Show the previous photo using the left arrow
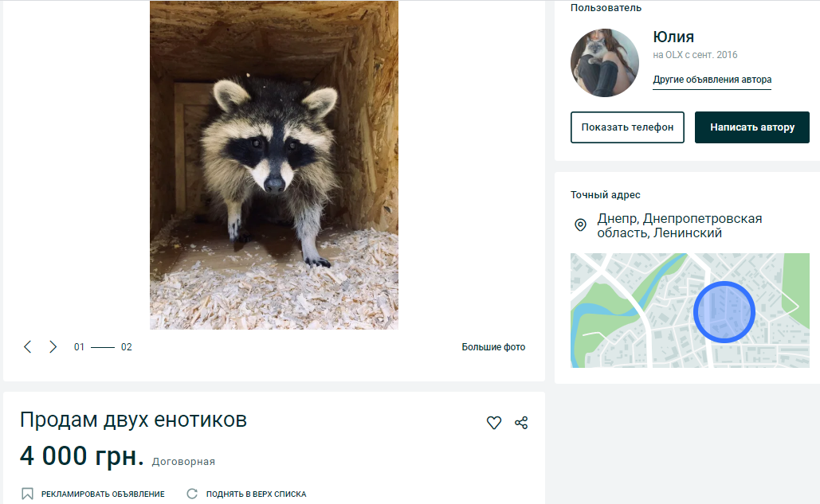Image resolution: width=820 pixels, height=504 pixels. coord(28,346)
